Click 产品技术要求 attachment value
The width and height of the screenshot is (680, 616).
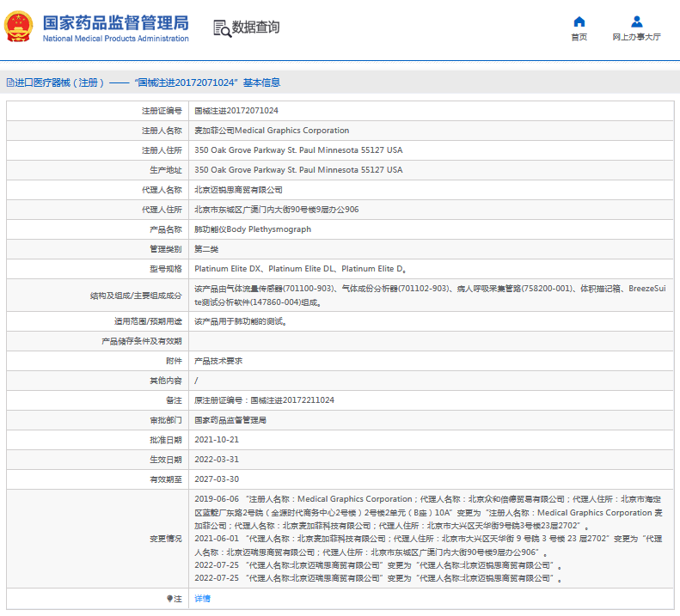click(218, 361)
